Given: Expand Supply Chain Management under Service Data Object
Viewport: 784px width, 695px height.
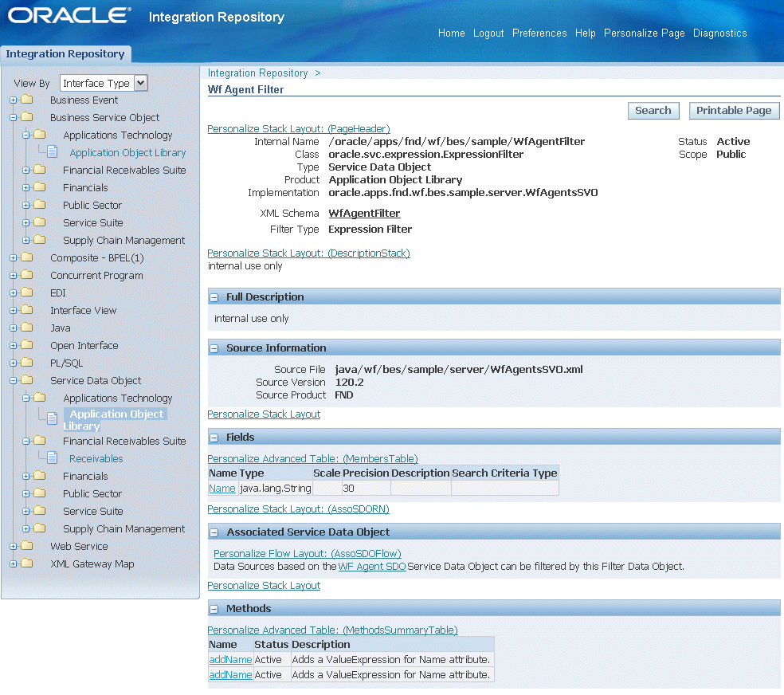Looking at the screenshot, I should pyautogui.click(x=26, y=529).
